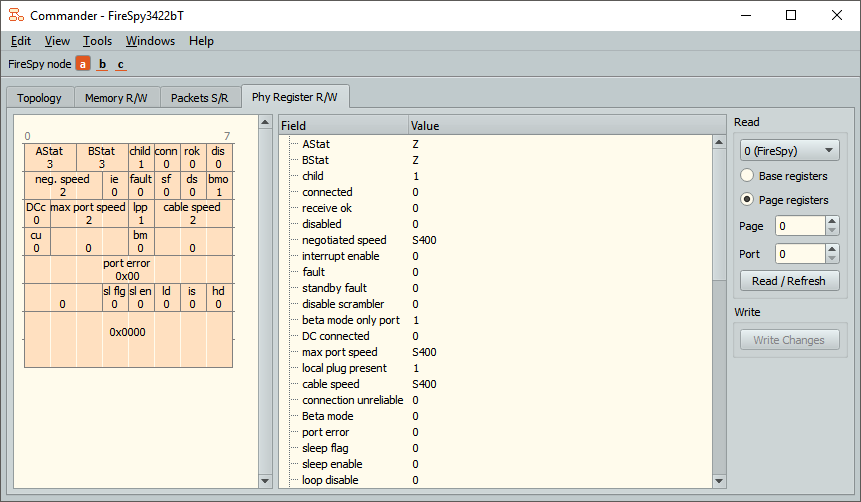Viewport: 861px width, 502px height.
Task: Click the Value column header
Action: pyautogui.click(x=567, y=126)
